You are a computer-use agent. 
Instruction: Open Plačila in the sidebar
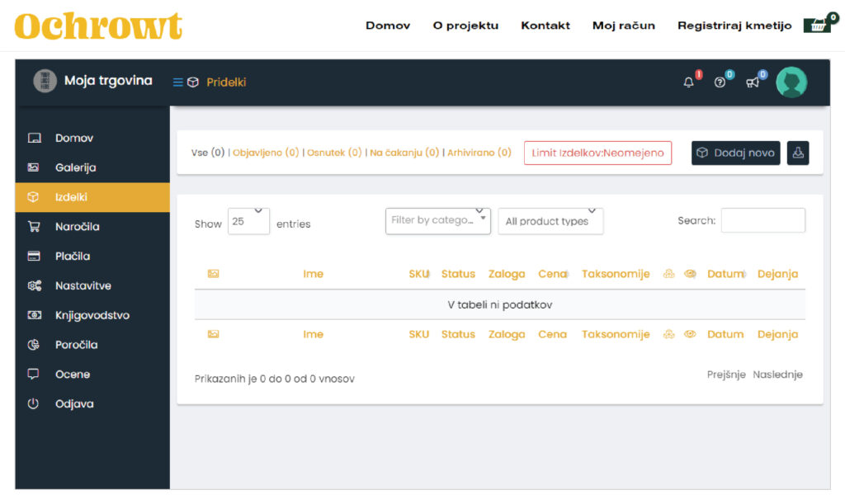pyautogui.click(x=92, y=257)
